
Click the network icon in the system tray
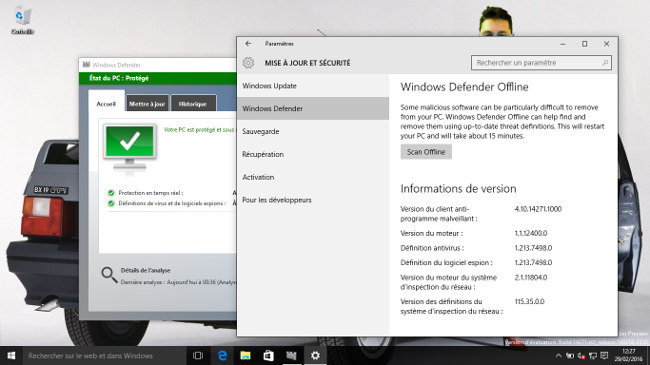[x=593, y=356]
